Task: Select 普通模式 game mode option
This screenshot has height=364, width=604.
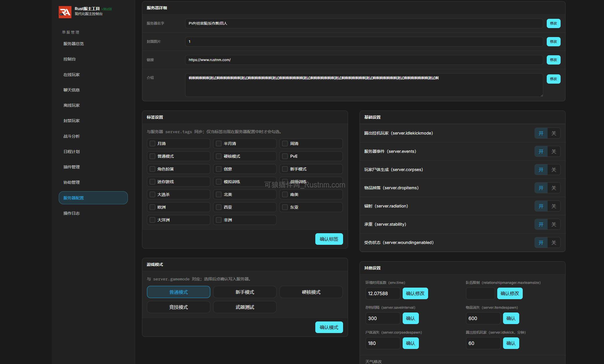Action: (x=178, y=292)
